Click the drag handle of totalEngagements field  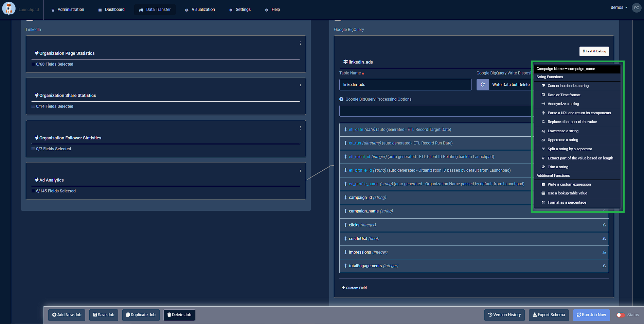click(345, 266)
